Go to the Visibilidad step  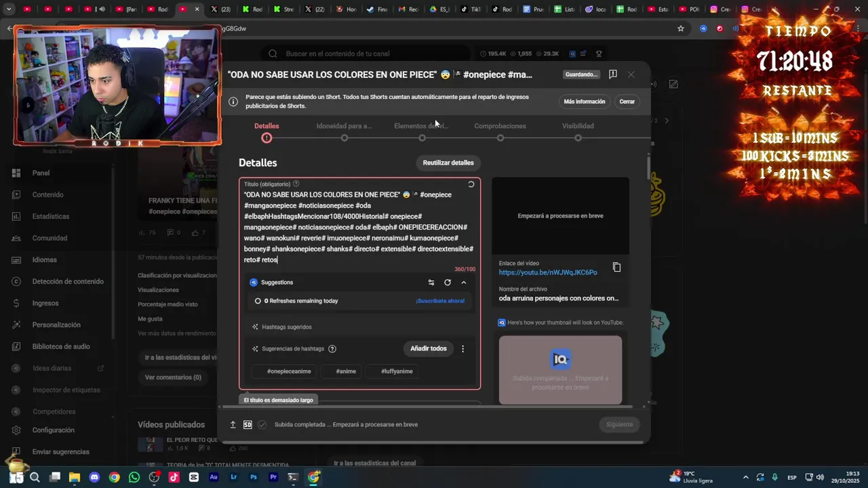click(578, 131)
